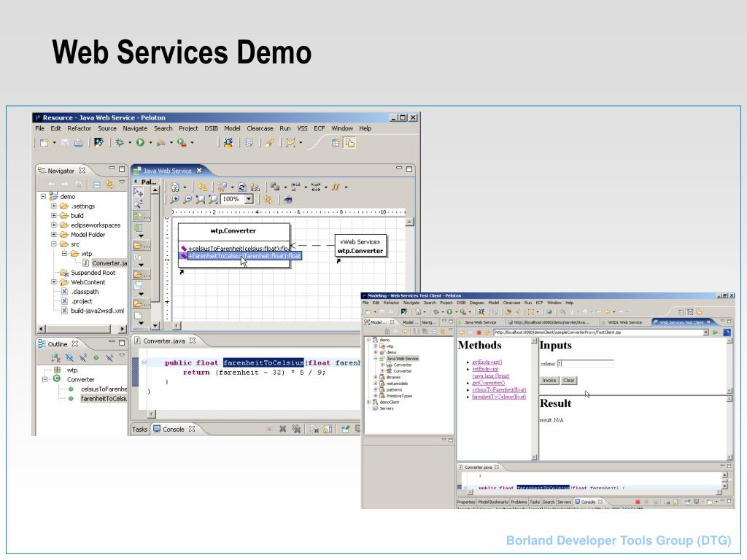The height and width of the screenshot is (560, 747).
Task: Open the DSIB menu in the Resource window
Action: point(211,128)
